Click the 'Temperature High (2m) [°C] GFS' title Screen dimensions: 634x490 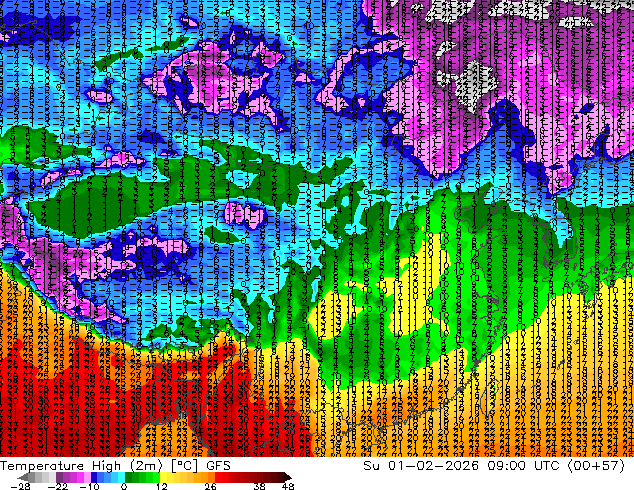[x=115, y=466]
